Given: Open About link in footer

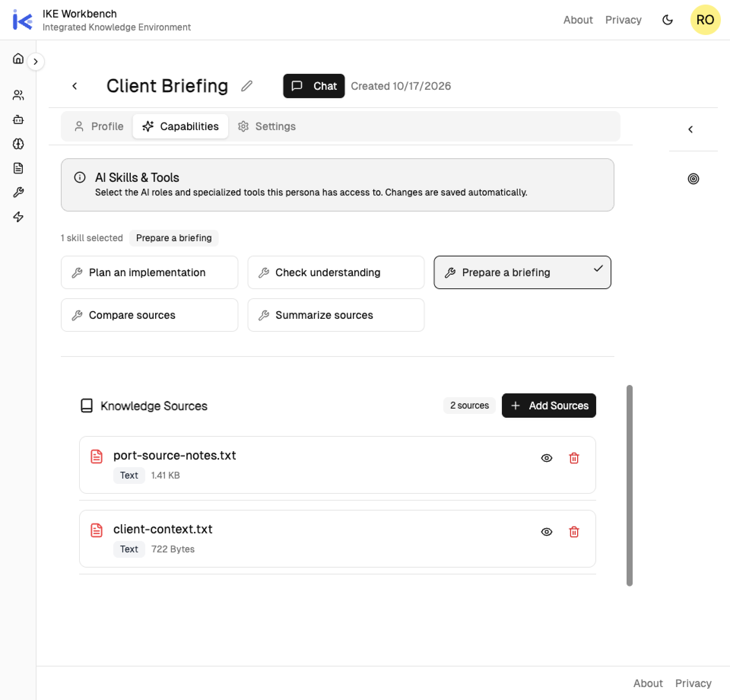Looking at the screenshot, I should click(648, 683).
